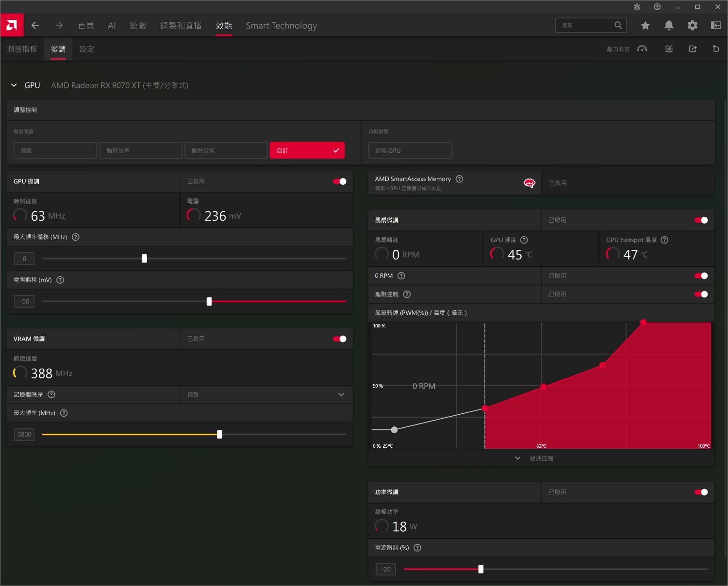This screenshot has height=586, width=728.
Task: Collapse the GPU section chevron
Action: pyautogui.click(x=14, y=85)
